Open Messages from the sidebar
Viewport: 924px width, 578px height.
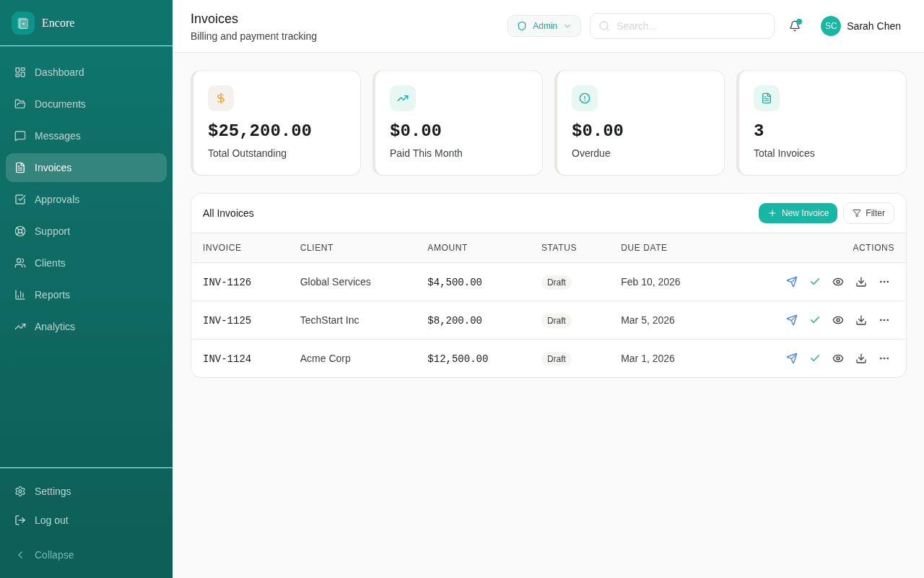(x=57, y=136)
